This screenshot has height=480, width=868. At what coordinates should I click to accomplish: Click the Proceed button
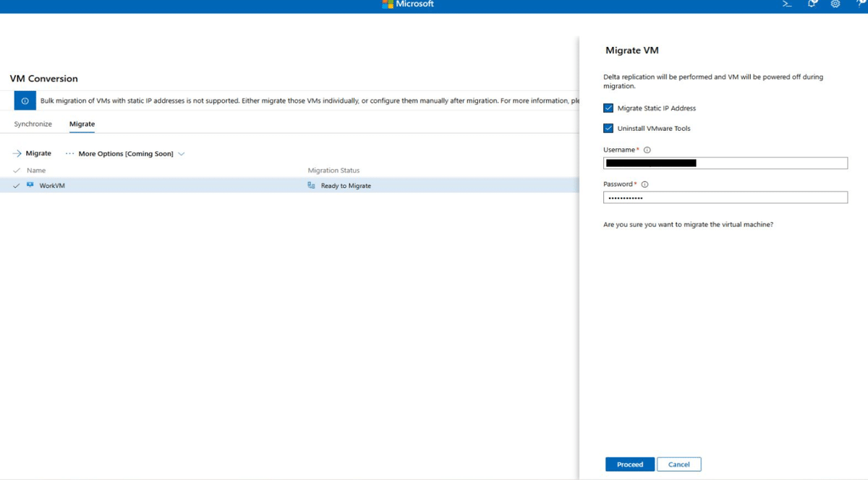tap(629, 464)
